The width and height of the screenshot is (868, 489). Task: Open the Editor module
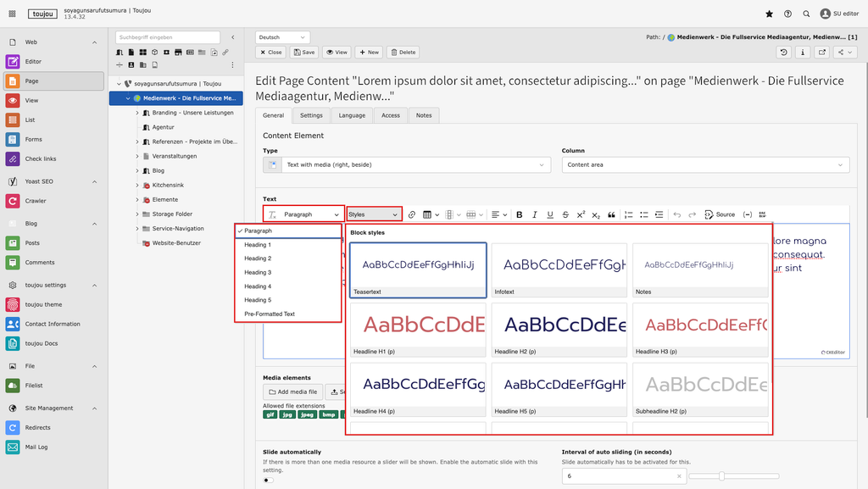[53, 61]
